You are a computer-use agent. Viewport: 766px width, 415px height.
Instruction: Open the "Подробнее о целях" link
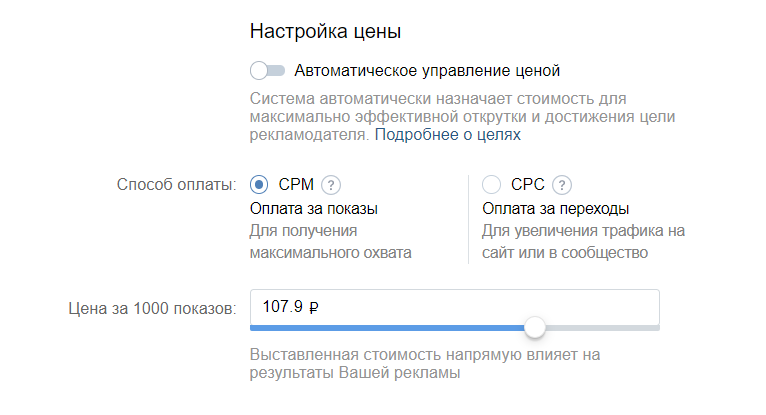(447, 135)
